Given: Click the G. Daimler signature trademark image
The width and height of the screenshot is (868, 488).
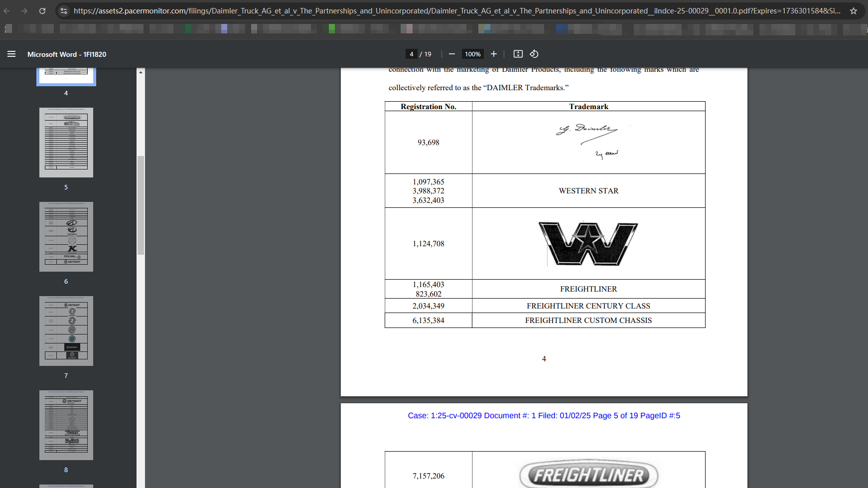Looking at the screenshot, I should tap(588, 141).
